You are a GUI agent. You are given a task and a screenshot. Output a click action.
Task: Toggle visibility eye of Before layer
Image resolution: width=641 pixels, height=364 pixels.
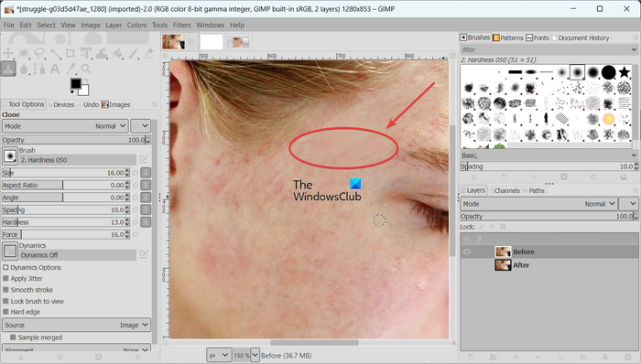point(467,252)
